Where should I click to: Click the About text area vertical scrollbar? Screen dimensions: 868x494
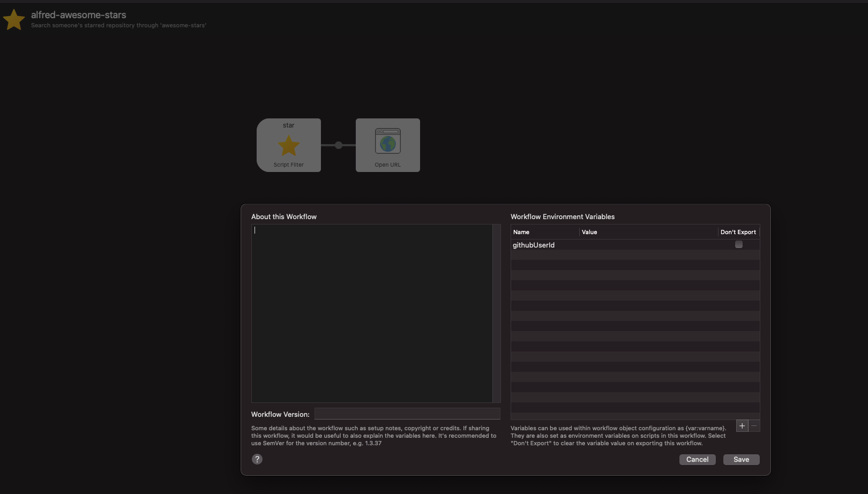[497, 313]
